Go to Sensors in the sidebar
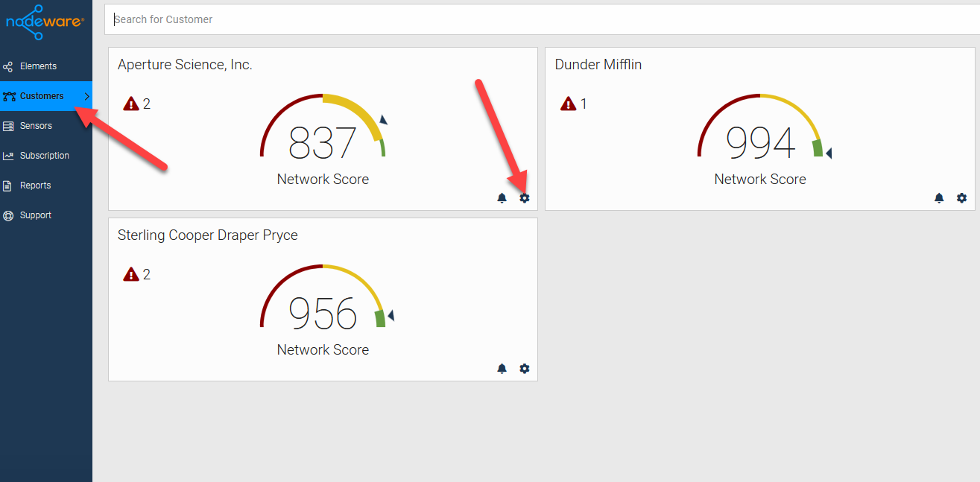Viewport: 980px width, 482px height. tap(36, 126)
